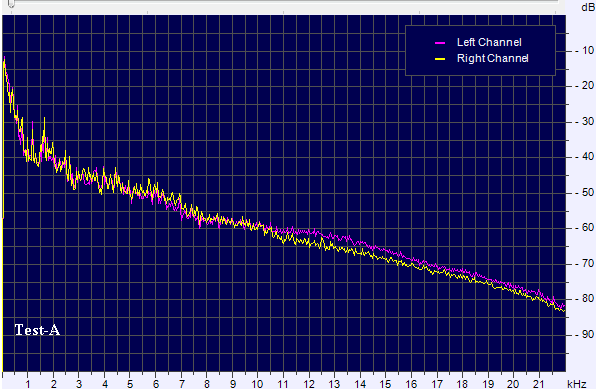Click the magenta Left Channel color marker
Viewport: 596px width, 389px height.
coord(440,43)
